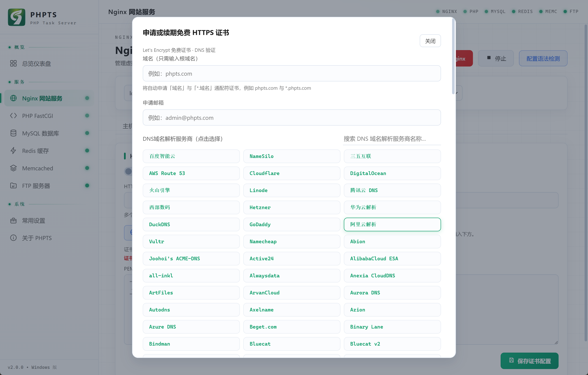This screenshot has width=588, height=375.
Task: Select 百度智能云 provider
Action: (191, 156)
